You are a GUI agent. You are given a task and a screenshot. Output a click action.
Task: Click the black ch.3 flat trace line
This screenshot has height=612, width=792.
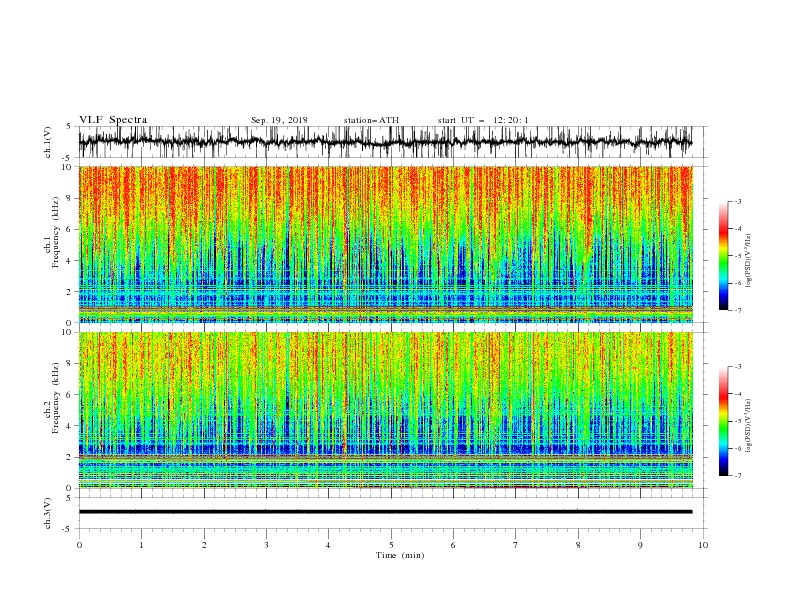385,512
